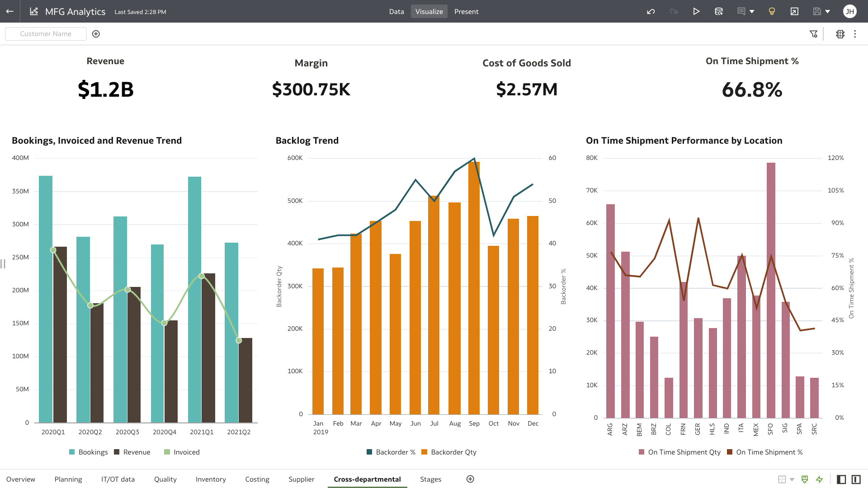This screenshot has width=868, height=488.
Task: Expand the save options dropdown arrow
Action: [x=828, y=11]
